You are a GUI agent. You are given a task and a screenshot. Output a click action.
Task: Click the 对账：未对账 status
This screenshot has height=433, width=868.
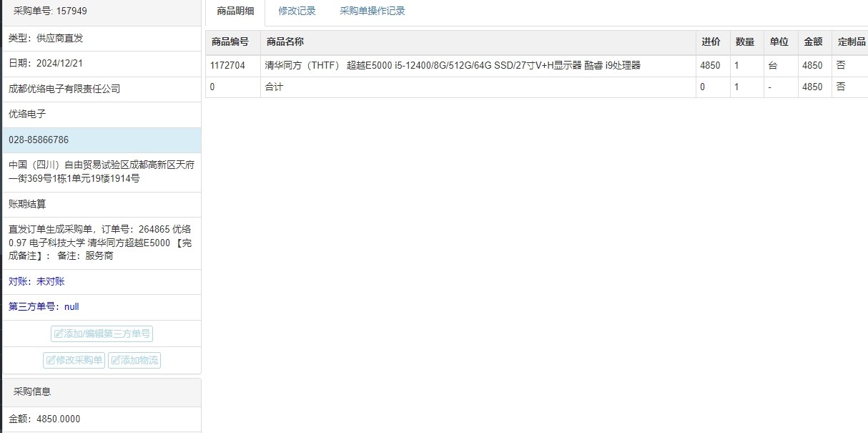pyautogui.click(x=36, y=282)
